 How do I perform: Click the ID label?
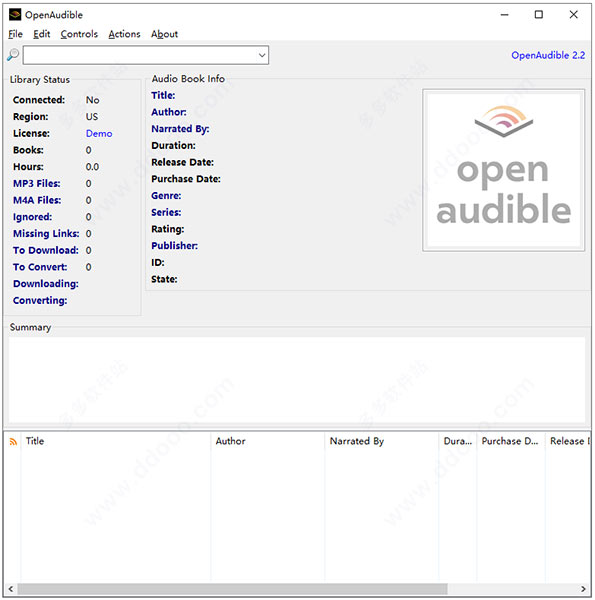tap(158, 262)
